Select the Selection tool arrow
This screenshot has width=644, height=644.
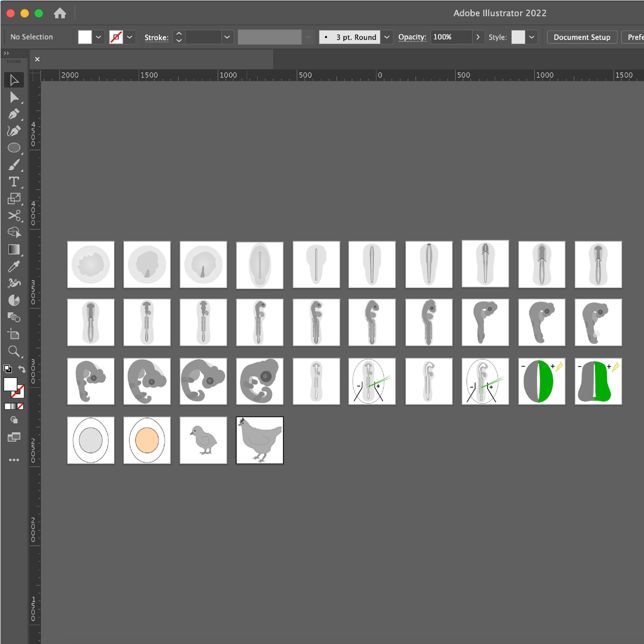pos(14,80)
